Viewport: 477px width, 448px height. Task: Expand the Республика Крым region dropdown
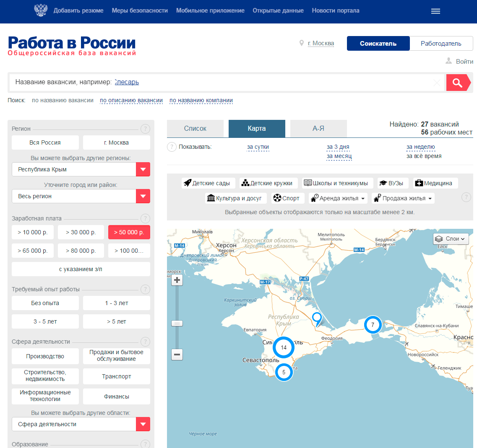click(x=143, y=169)
